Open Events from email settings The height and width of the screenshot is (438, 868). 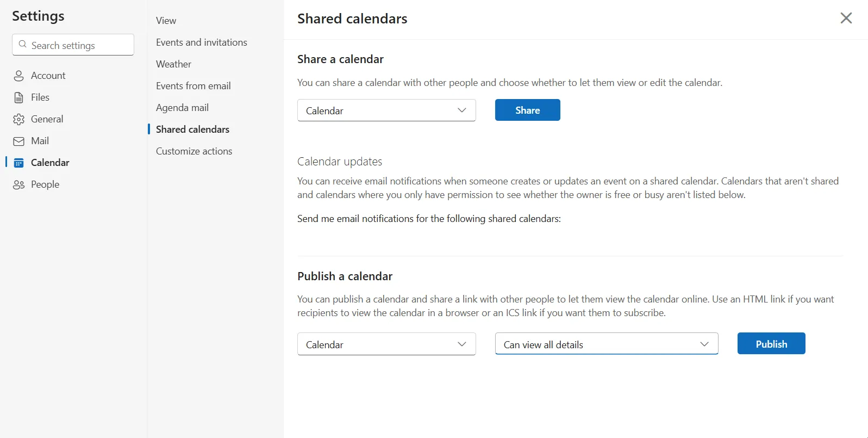(193, 86)
